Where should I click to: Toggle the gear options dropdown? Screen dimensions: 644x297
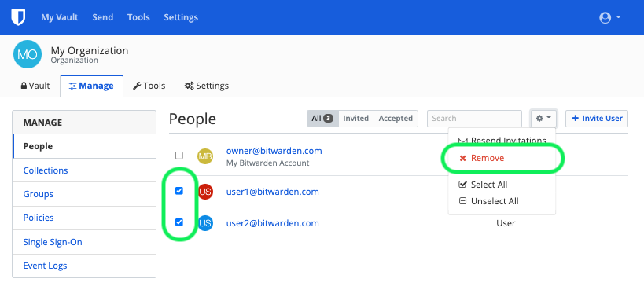point(544,119)
